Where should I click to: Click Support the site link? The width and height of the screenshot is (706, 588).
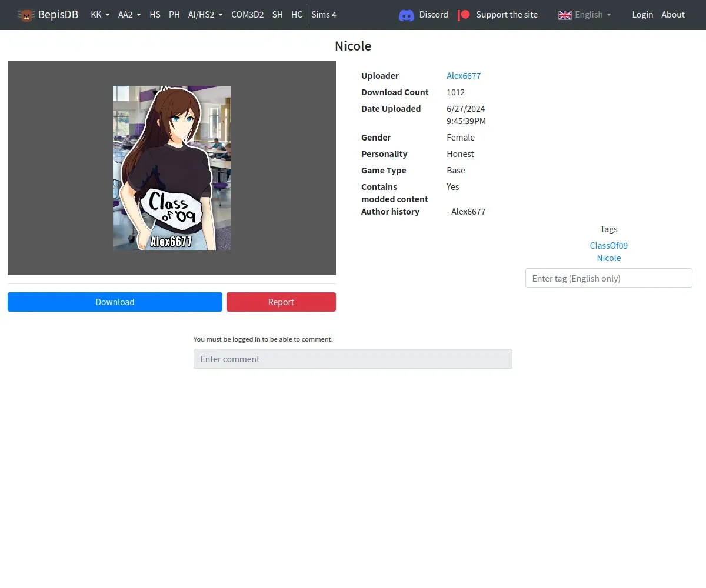click(x=507, y=15)
